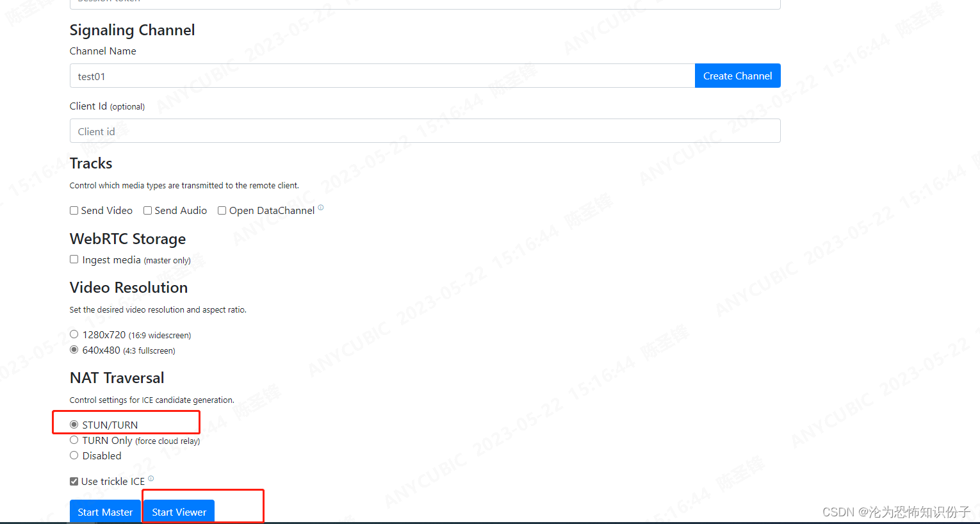
Task: Enable the Send Audio checkbox
Action: tap(147, 210)
